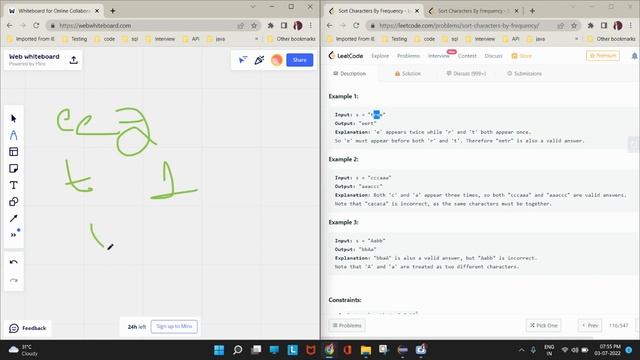The image size is (640, 360).
Task: Open the Testing bookmark folder in left browser
Action: pyautogui.click(x=74, y=39)
